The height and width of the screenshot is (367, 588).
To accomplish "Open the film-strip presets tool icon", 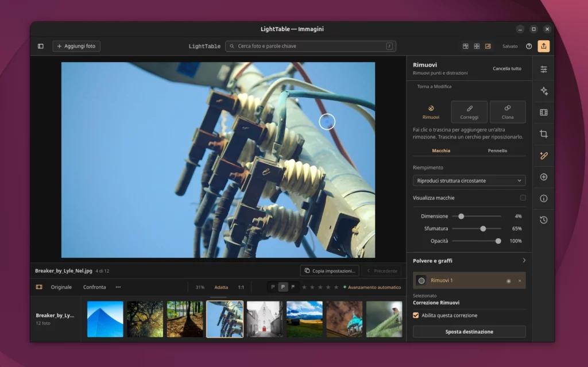I will 544,113.
